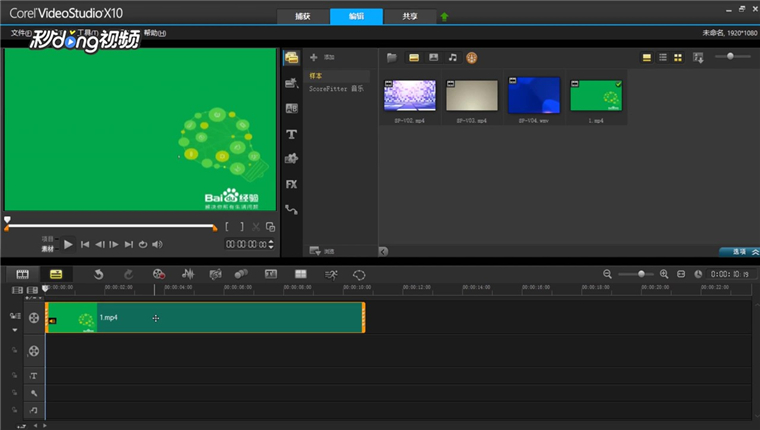Set mark-in point bracket
The image size is (760, 430).
tap(227, 226)
